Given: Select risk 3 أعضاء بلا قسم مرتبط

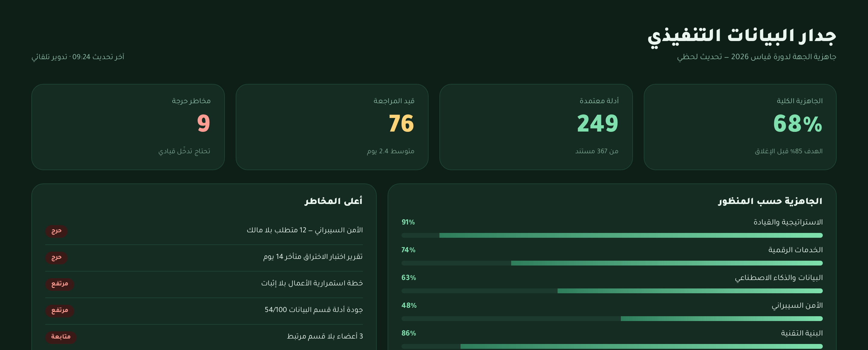Looking at the screenshot, I should tap(204, 337).
